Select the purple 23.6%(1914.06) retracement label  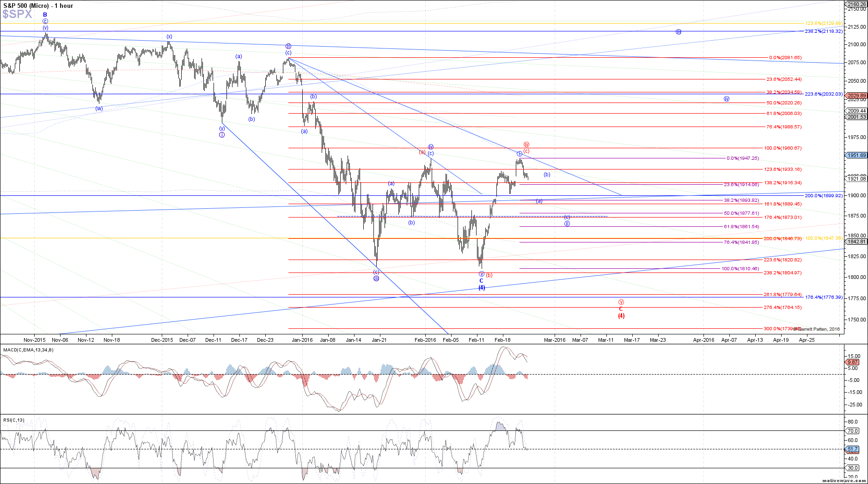pyautogui.click(x=741, y=185)
